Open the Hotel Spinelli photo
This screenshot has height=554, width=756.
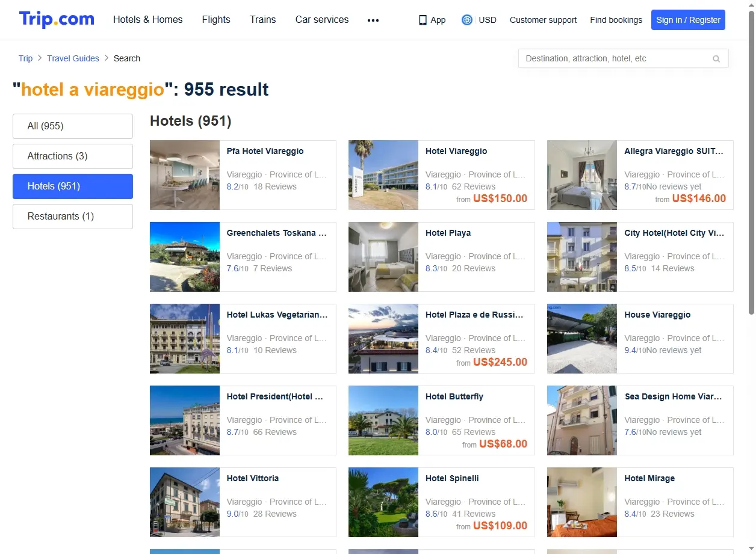(383, 502)
